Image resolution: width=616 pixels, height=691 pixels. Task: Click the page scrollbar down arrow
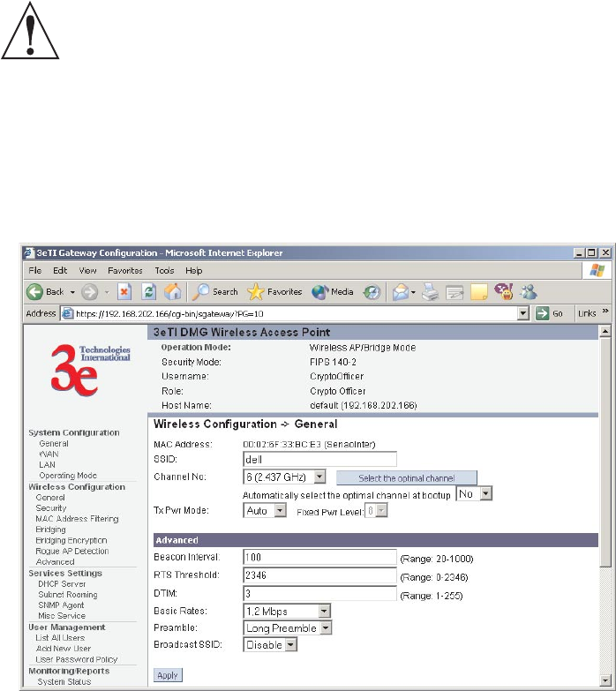pos(605,680)
